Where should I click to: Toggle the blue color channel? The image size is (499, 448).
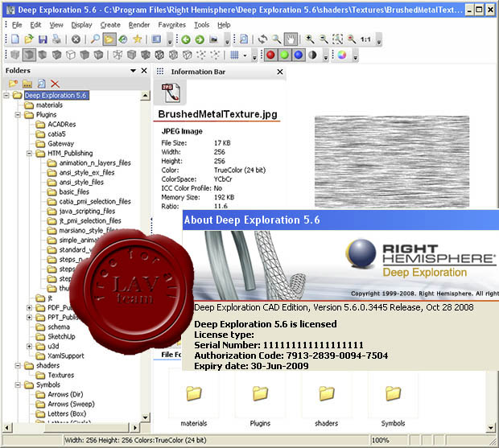(298, 55)
